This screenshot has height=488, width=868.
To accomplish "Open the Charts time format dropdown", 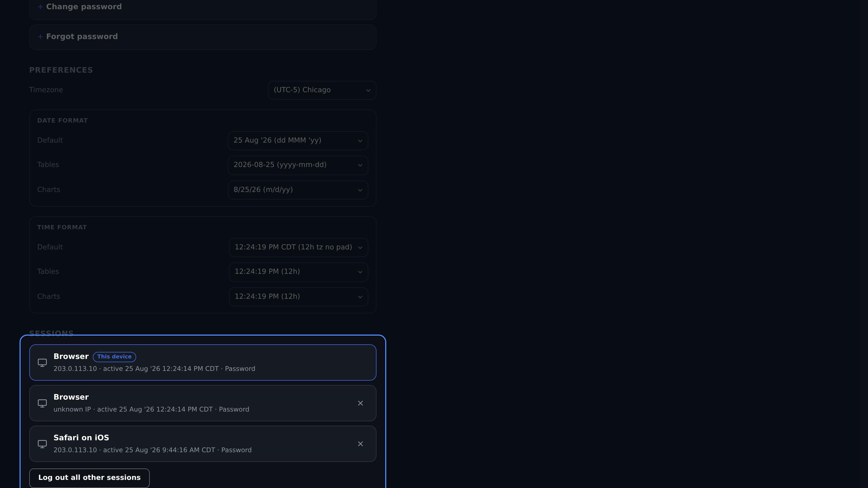I will (x=299, y=297).
